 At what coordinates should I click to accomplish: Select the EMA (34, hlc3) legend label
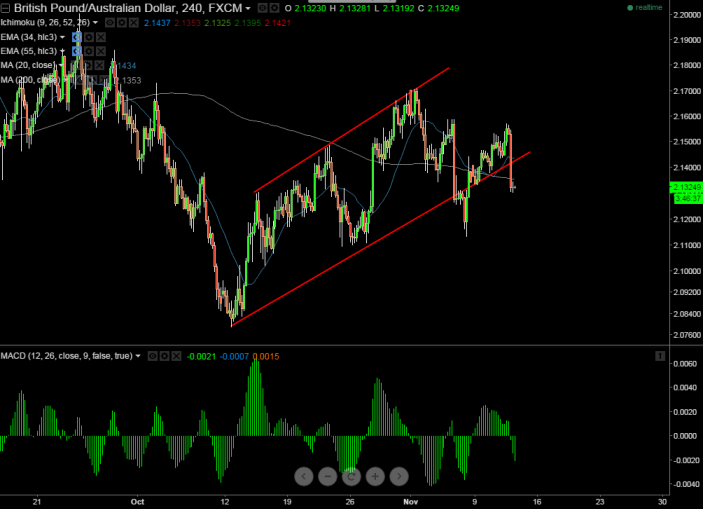click(29, 37)
